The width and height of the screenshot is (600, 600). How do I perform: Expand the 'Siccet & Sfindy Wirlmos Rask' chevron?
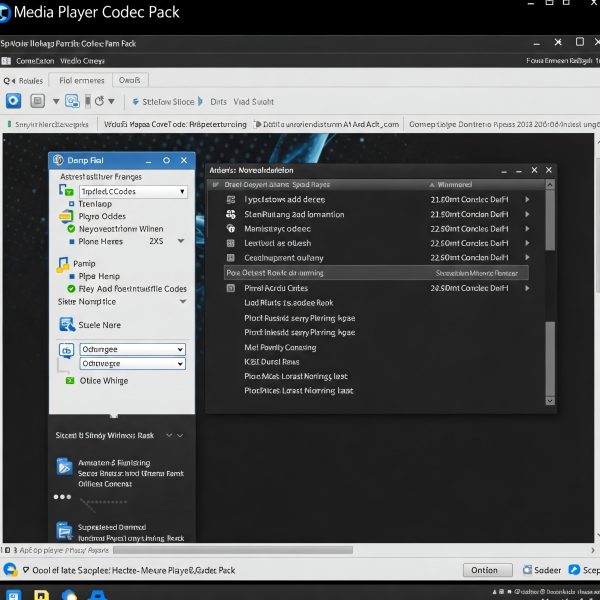[174, 435]
